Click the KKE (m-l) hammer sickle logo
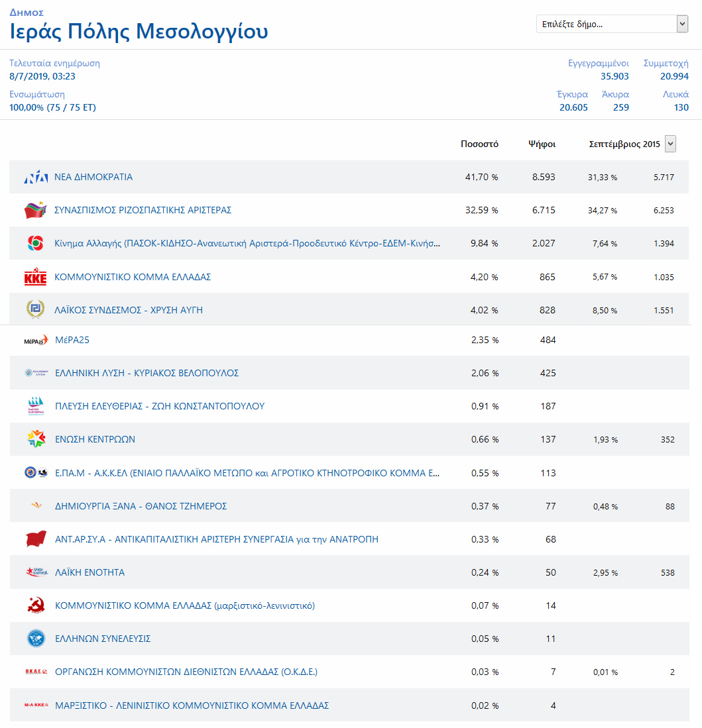The width and height of the screenshot is (702, 728). [36, 605]
